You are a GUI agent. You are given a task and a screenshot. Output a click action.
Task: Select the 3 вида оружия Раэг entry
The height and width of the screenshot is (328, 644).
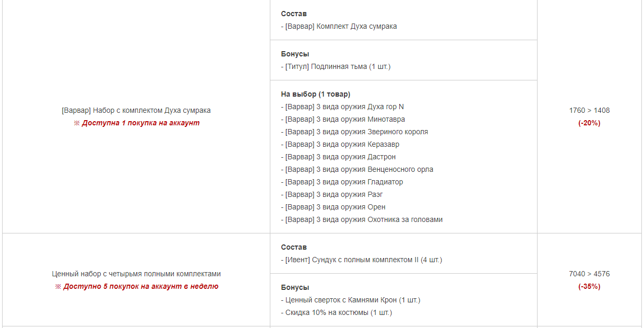pos(332,194)
